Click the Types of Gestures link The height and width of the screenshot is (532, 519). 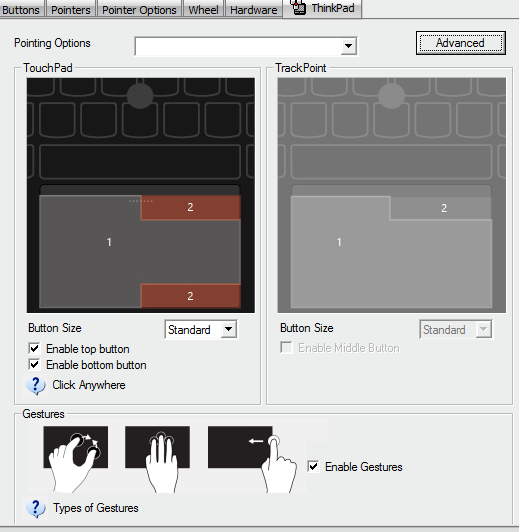(96, 508)
